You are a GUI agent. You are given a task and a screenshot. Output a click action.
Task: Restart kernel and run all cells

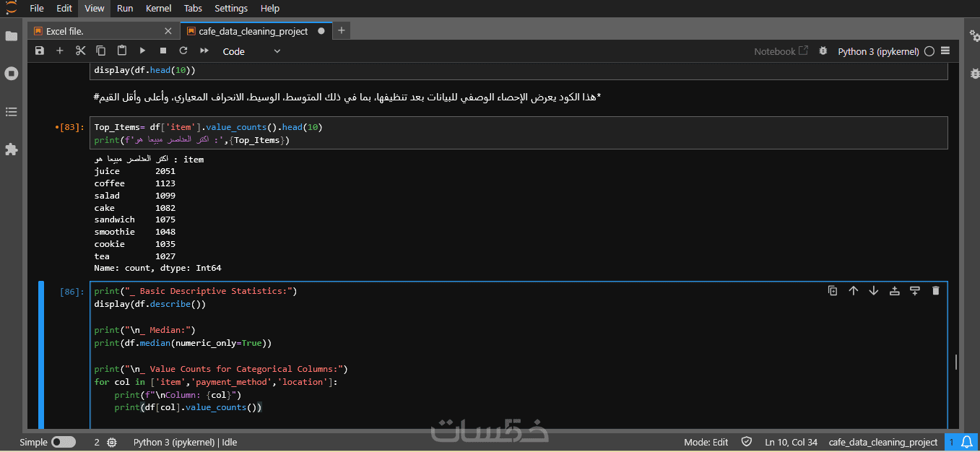pos(204,51)
